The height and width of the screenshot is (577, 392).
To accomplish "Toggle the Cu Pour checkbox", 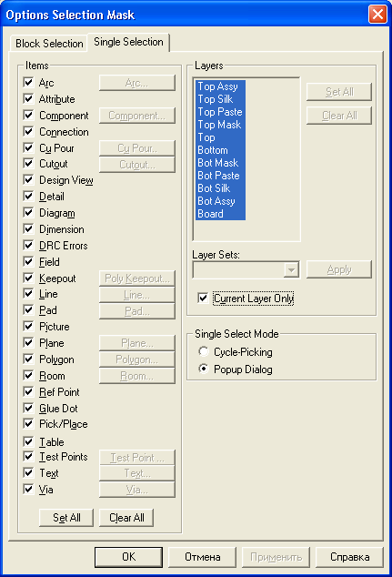I will [28, 147].
